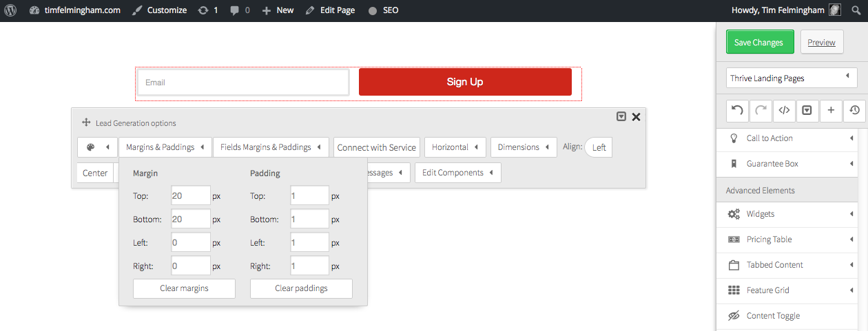The image size is (868, 331).
Task: Click the Guarantee Box bookmark icon
Action: pyautogui.click(x=734, y=164)
